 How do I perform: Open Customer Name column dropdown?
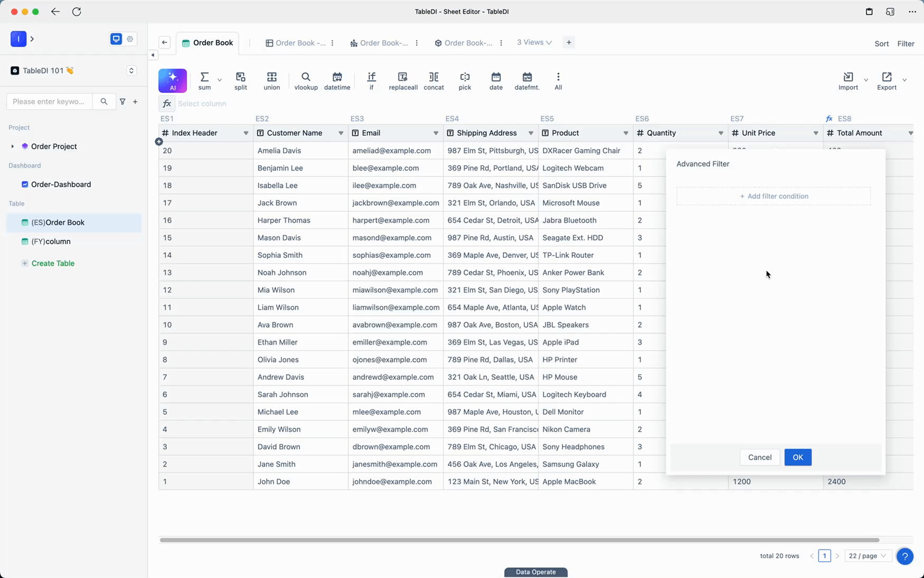tap(341, 133)
